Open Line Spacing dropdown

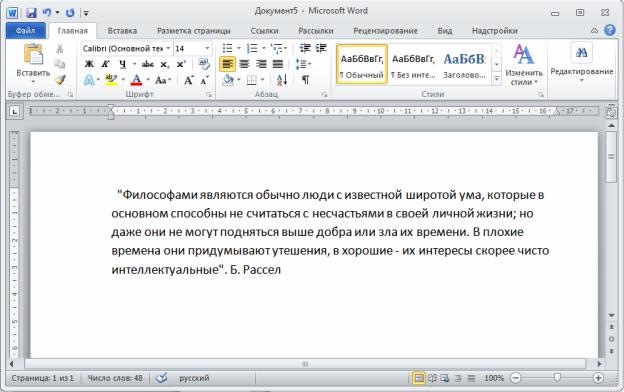[x=303, y=64]
